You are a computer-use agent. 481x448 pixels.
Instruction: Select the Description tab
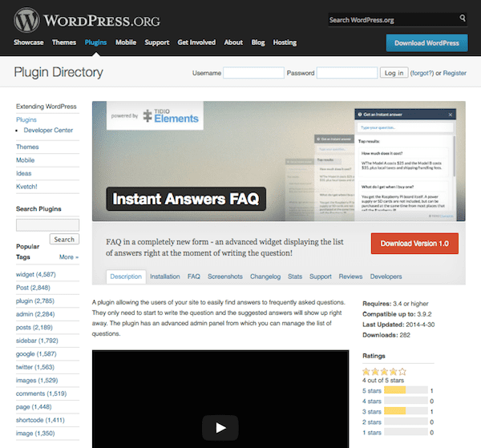[126, 276]
